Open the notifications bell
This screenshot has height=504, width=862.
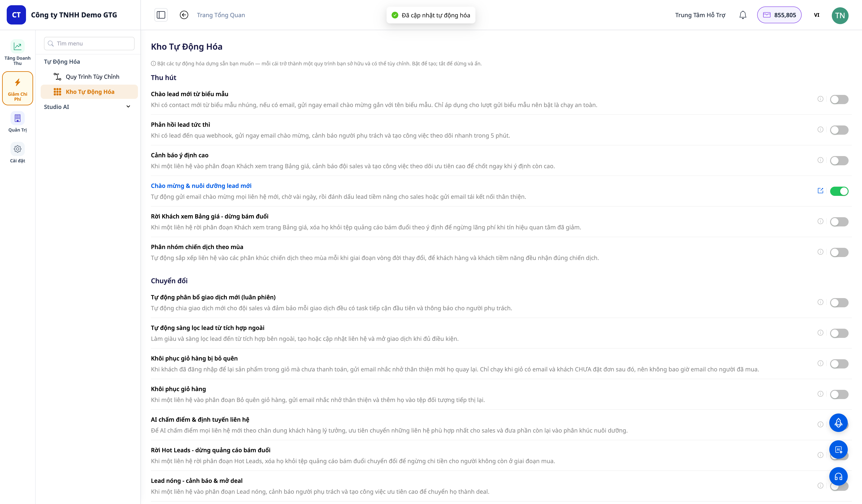click(x=743, y=15)
